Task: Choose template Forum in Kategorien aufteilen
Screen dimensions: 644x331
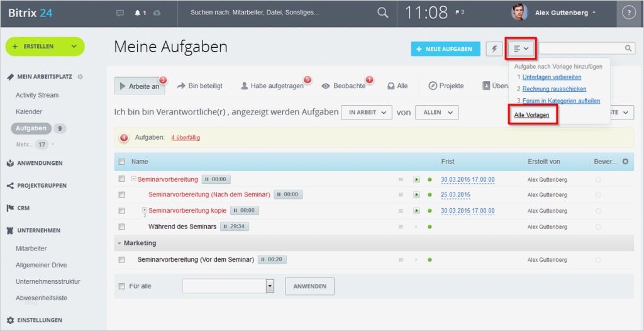Action: pyautogui.click(x=561, y=101)
